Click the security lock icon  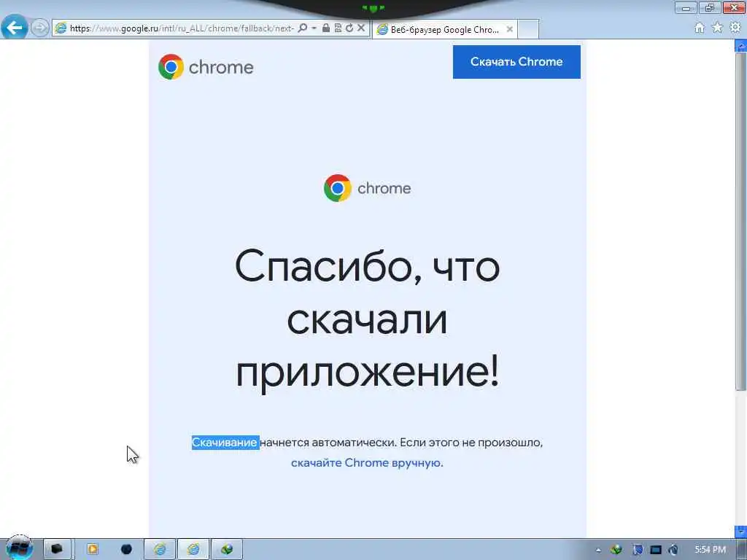(x=326, y=28)
